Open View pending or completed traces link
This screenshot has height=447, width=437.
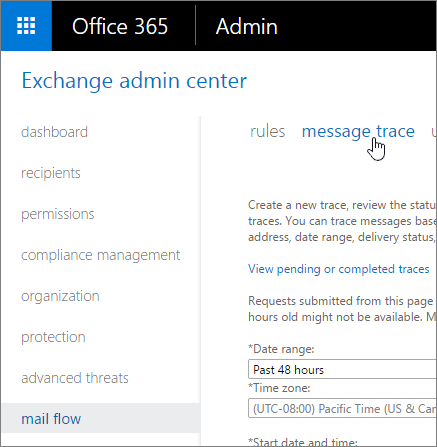(339, 269)
